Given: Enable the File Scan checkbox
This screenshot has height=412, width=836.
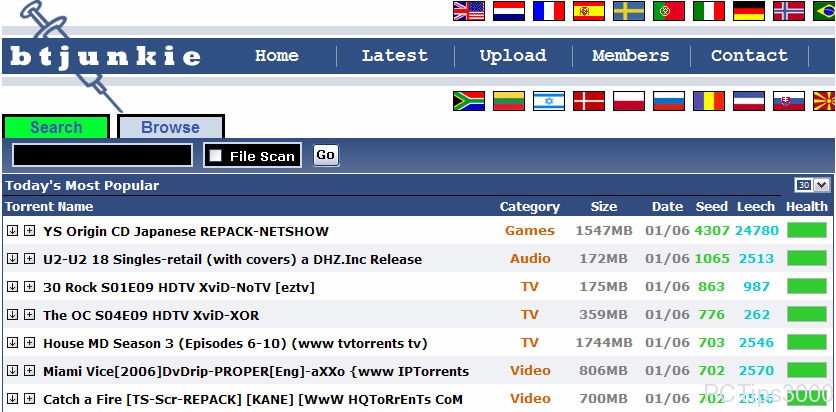Looking at the screenshot, I should click(215, 156).
